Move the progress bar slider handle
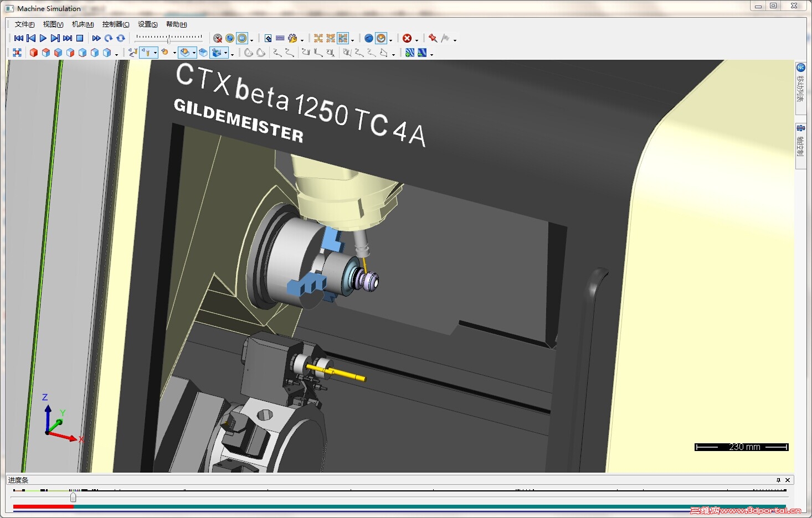This screenshot has height=518, width=812. click(73, 497)
